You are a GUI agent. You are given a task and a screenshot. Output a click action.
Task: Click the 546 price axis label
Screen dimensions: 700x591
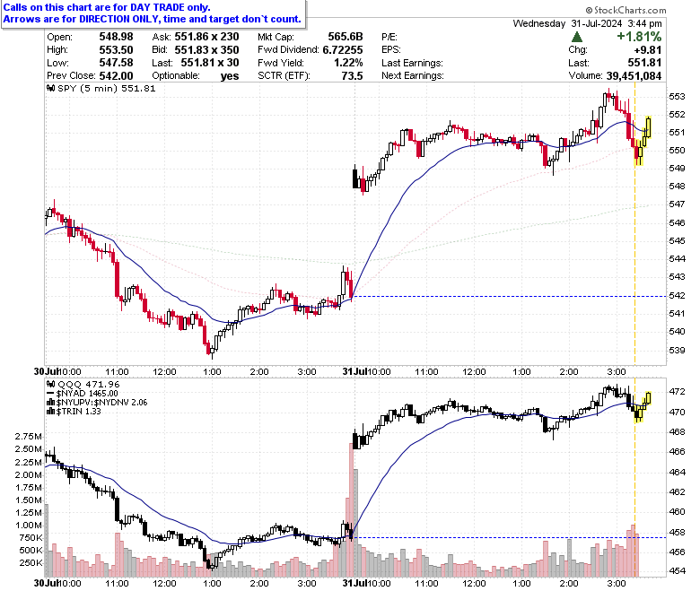(x=677, y=222)
